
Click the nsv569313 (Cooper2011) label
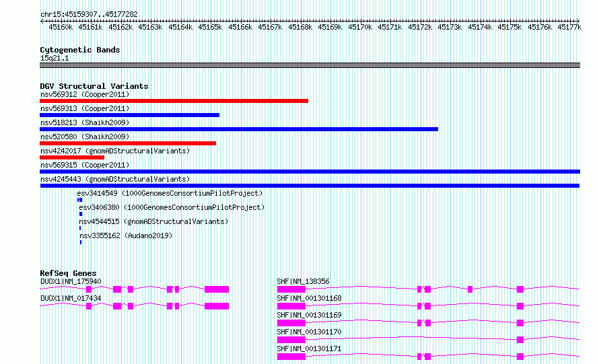pyautogui.click(x=85, y=108)
